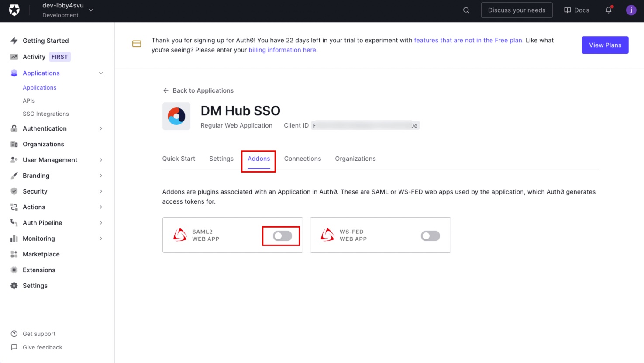The width and height of the screenshot is (644, 363).
Task: Open the application's Organizations tab
Action: click(355, 159)
